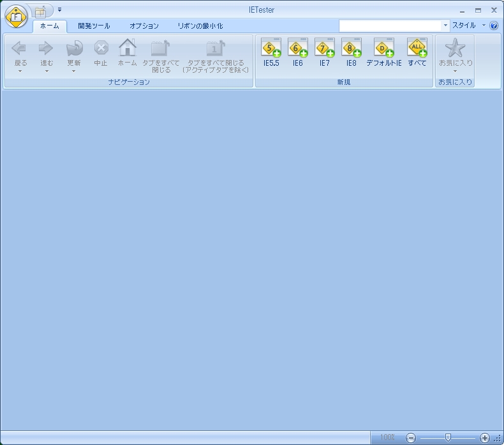Screen dimensions: 504x445
Task: Expand the 進む dropdown arrow
Action: 47,71
